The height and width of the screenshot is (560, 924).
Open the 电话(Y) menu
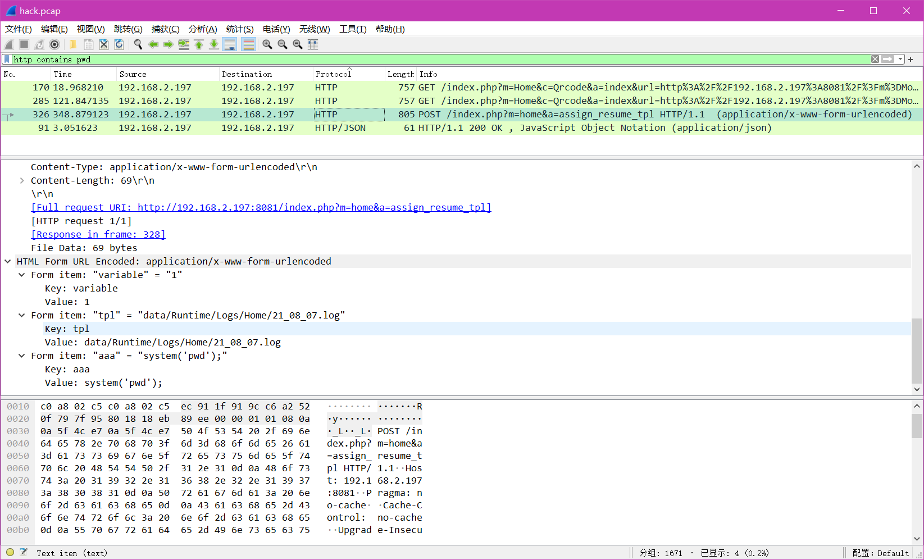point(276,29)
